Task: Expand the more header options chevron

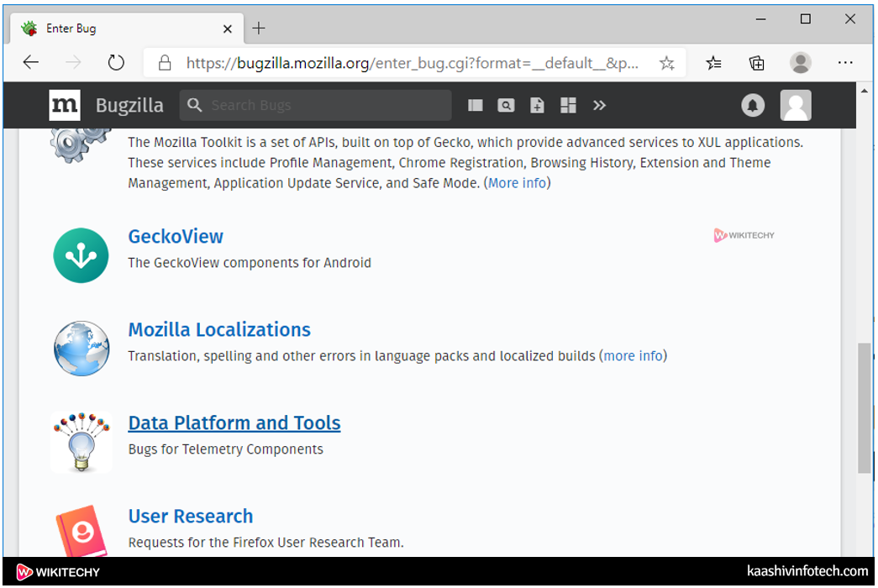Action: [x=599, y=105]
